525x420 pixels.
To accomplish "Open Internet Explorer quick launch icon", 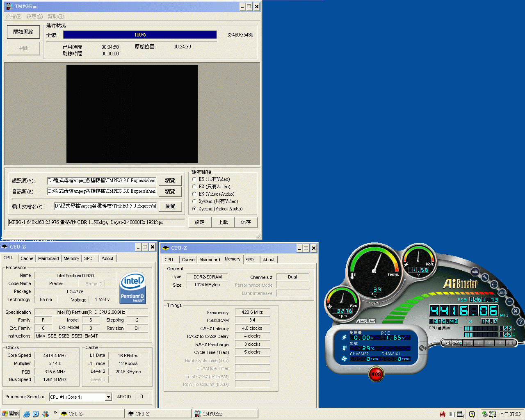I will point(27,414).
